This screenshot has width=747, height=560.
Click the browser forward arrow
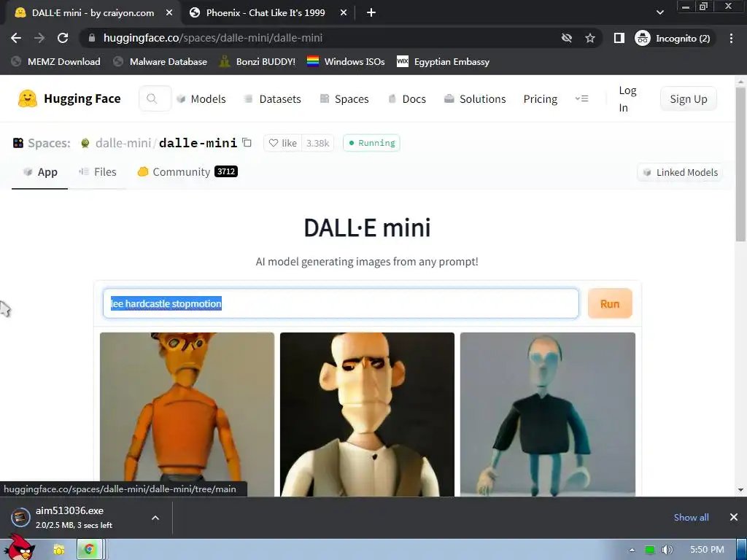click(x=39, y=38)
